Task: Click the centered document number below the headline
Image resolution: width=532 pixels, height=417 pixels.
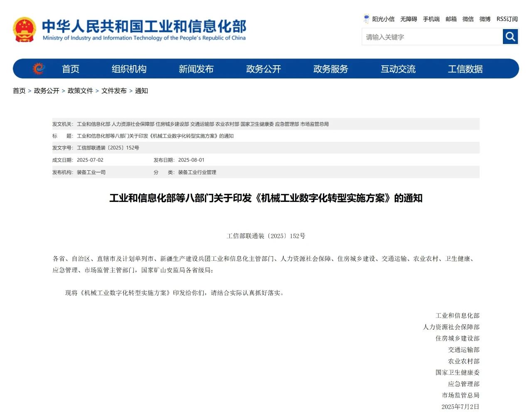Action: [266, 236]
